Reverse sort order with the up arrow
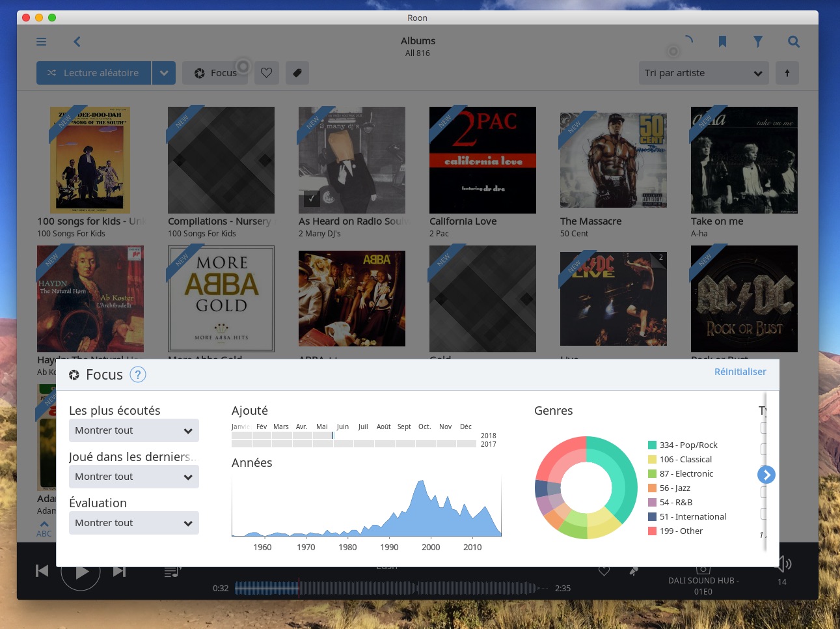Screen dimensions: 840x629 pos(787,73)
